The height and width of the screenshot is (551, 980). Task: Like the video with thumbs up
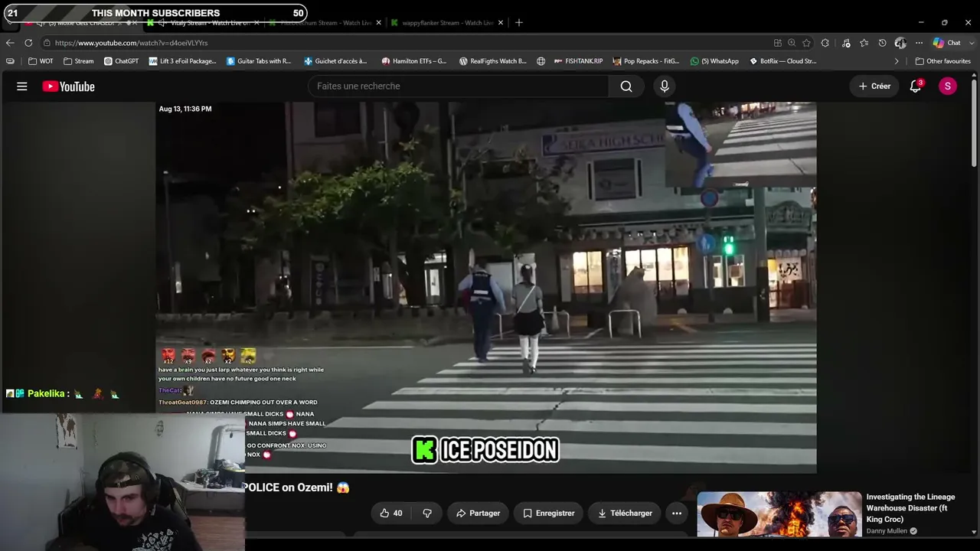391,514
